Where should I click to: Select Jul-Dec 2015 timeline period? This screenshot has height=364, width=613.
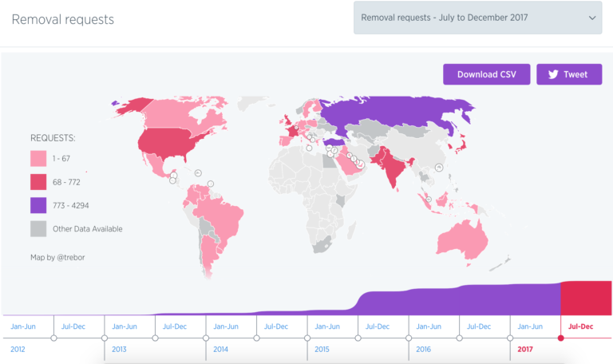tap(378, 326)
